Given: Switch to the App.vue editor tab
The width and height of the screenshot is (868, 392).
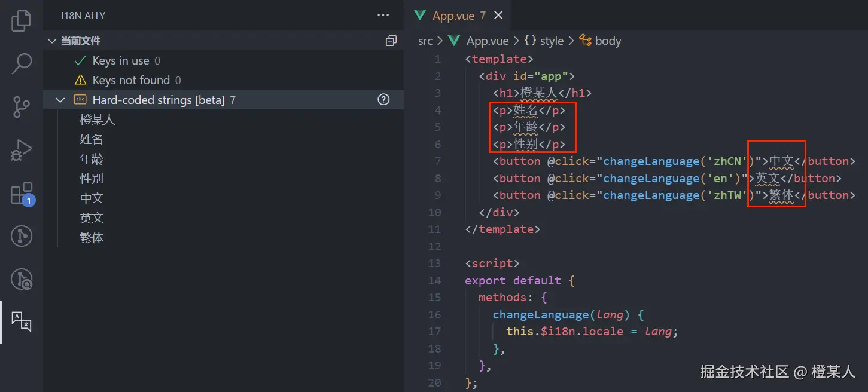Looking at the screenshot, I should [x=458, y=16].
